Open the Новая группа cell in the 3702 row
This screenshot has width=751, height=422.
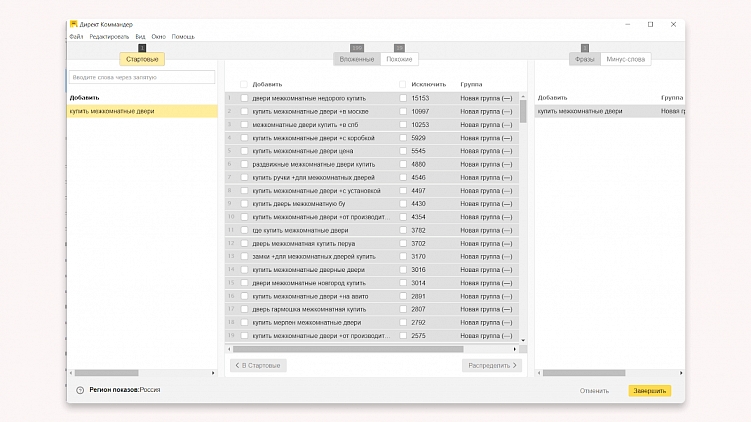coord(486,243)
